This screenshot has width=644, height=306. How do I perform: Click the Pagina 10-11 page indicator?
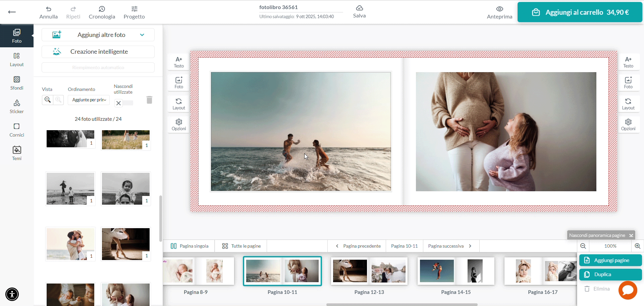pos(405,246)
